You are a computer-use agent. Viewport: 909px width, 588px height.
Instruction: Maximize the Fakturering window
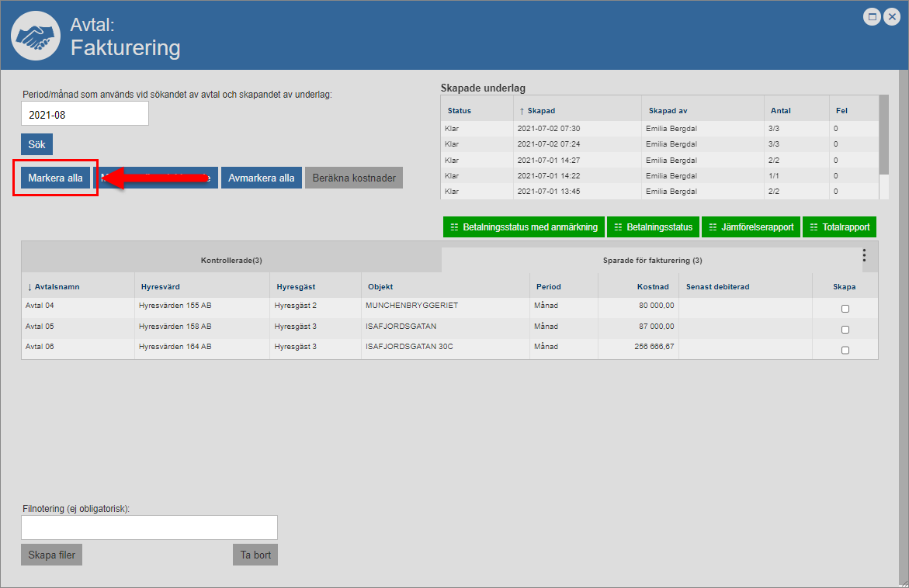(x=873, y=16)
